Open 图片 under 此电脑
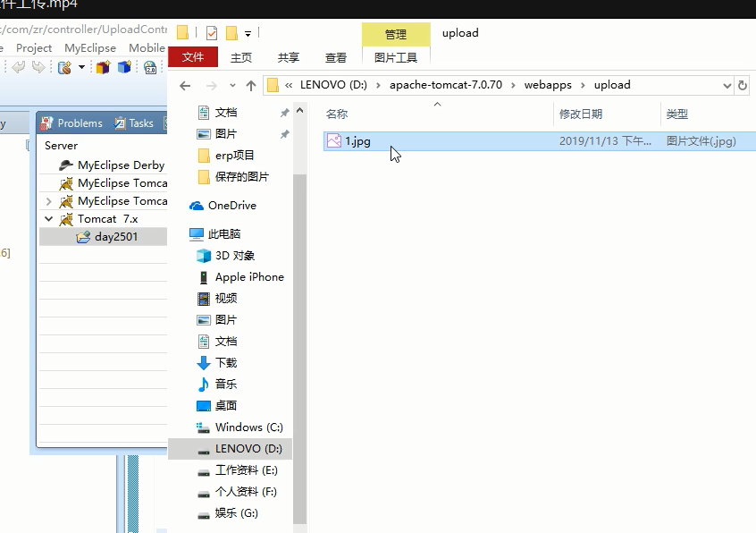 tap(226, 320)
